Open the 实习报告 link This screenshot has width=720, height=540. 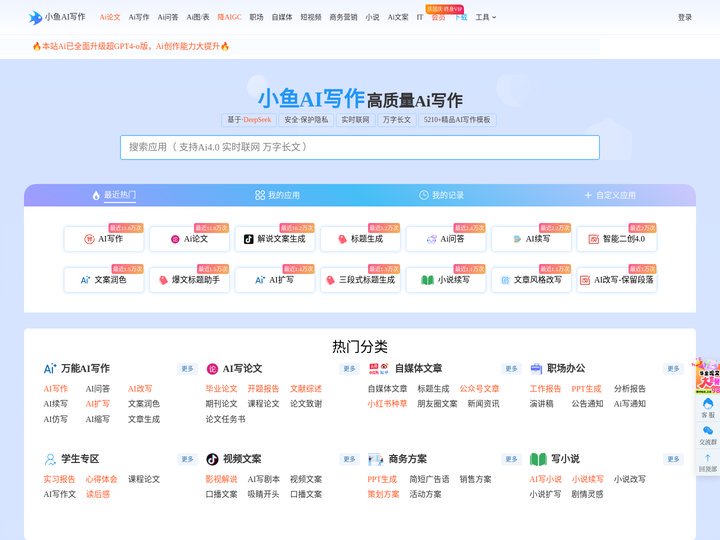pyautogui.click(x=59, y=479)
